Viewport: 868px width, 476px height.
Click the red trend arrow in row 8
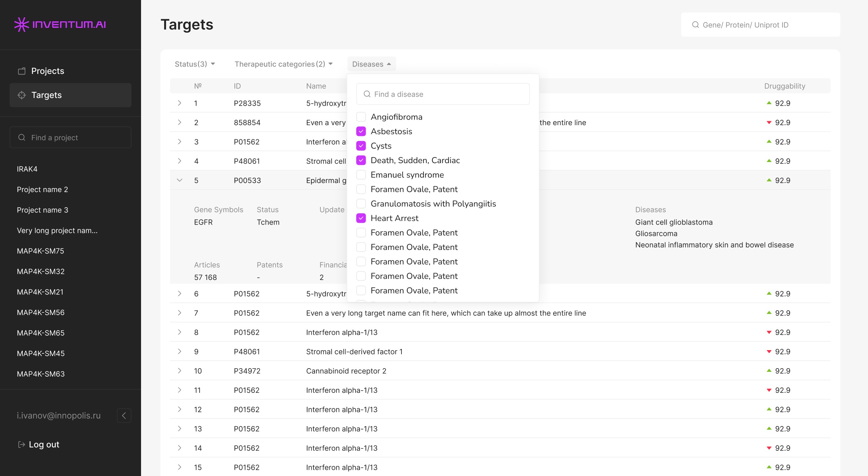pos(769,332)
